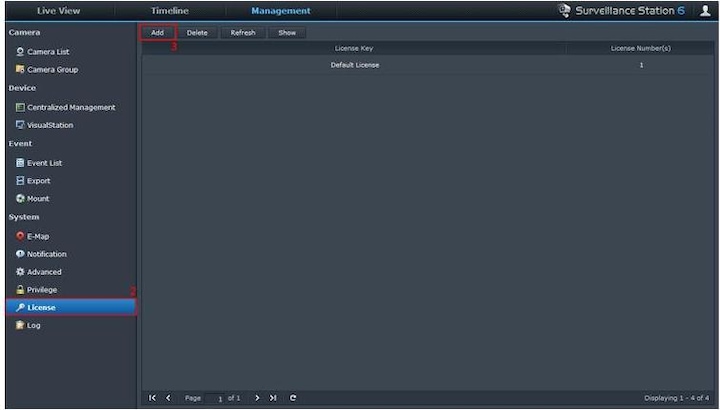
Task: Click the E-Map pin icon
Action: [20, 236]
